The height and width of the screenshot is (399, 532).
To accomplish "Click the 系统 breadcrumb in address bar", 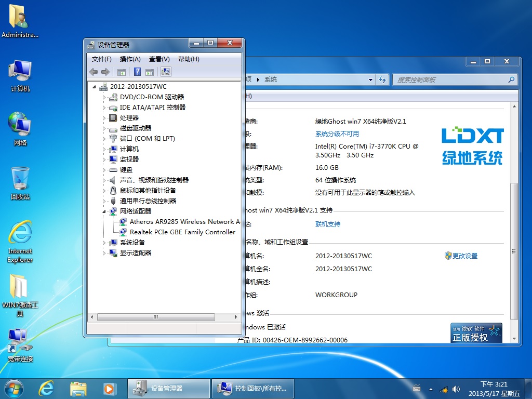I will pyautogui.click(x=270, y=79).
